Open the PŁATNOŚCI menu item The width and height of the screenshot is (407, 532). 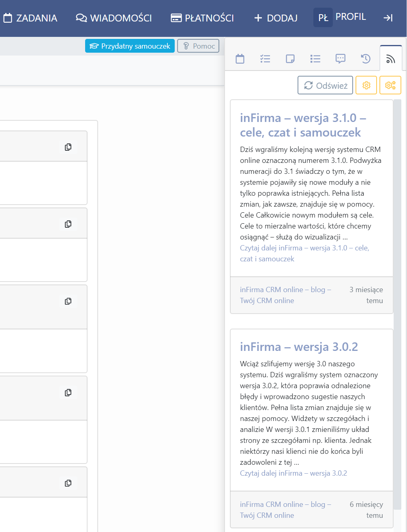tap(202, 18)
